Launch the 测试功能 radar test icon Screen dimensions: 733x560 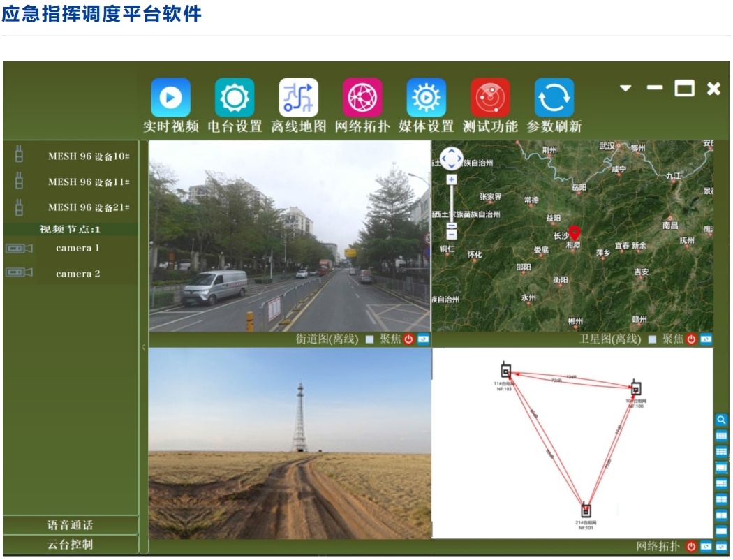[x=490, y=98]
